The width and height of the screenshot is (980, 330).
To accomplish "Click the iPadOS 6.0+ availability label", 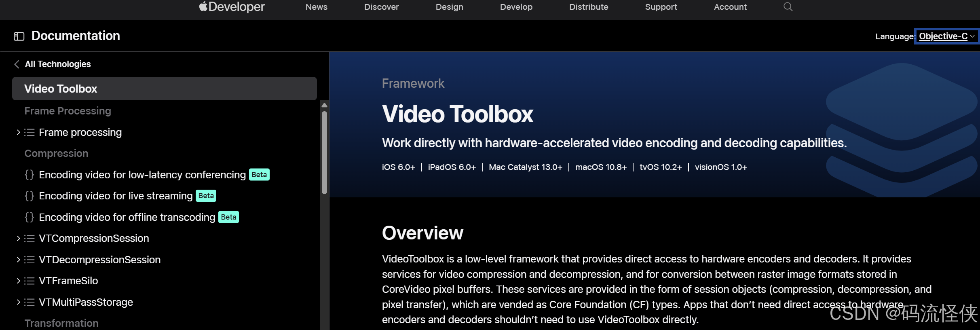I will (x=452, y=167).
